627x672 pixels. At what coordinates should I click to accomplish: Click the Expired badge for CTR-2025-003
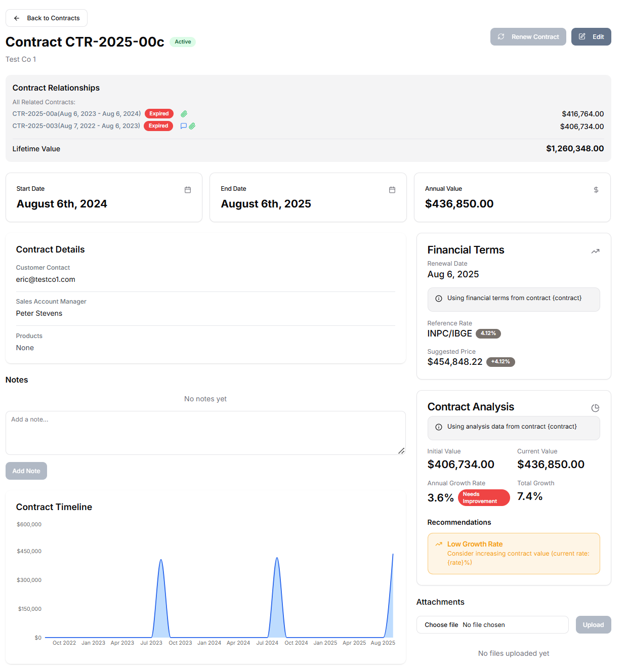158,126
